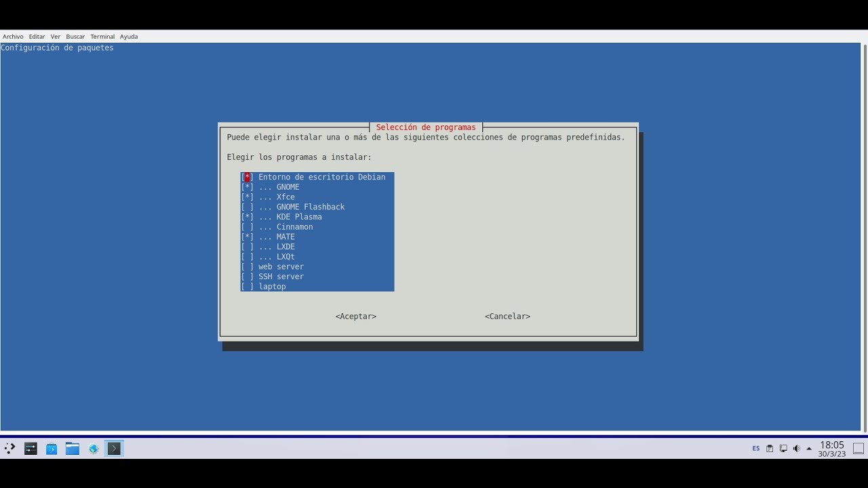Open the Buscar menu
Screen dimensions: 868x488
tap(75, 37)
